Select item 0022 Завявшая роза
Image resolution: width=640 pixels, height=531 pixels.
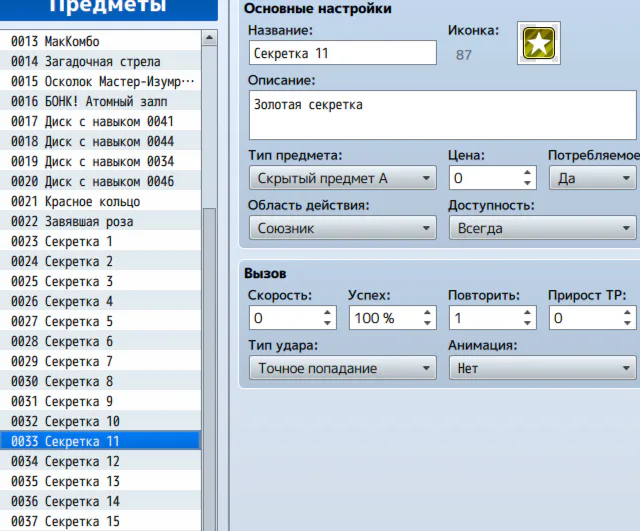point(100,221)
